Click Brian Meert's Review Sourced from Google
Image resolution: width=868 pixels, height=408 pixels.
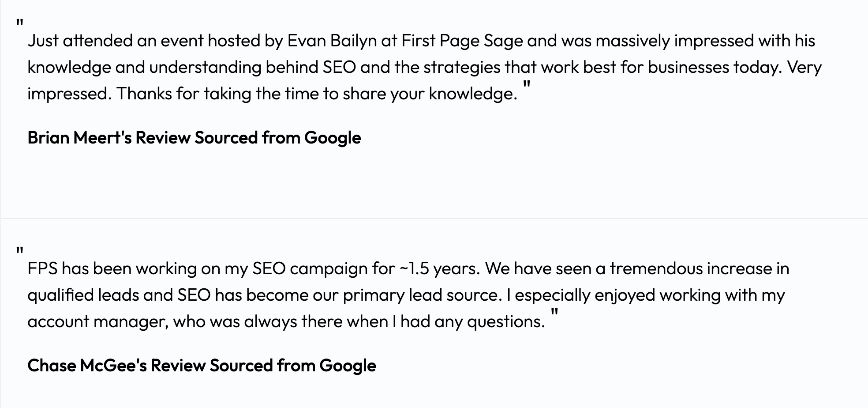194,138
